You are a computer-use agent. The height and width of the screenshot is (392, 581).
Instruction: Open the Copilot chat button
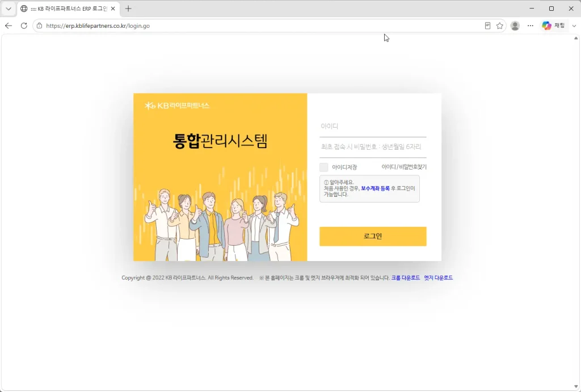[x=553, y=26]
